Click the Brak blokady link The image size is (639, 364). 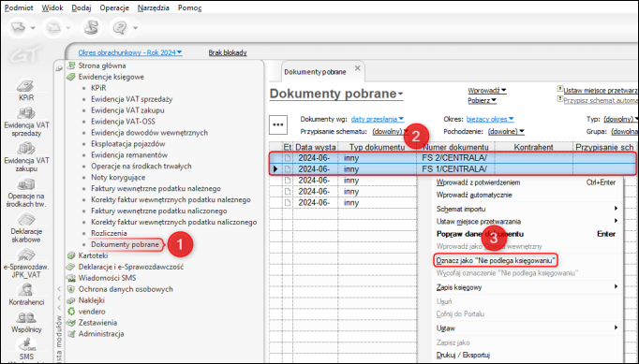click(228, 52)
